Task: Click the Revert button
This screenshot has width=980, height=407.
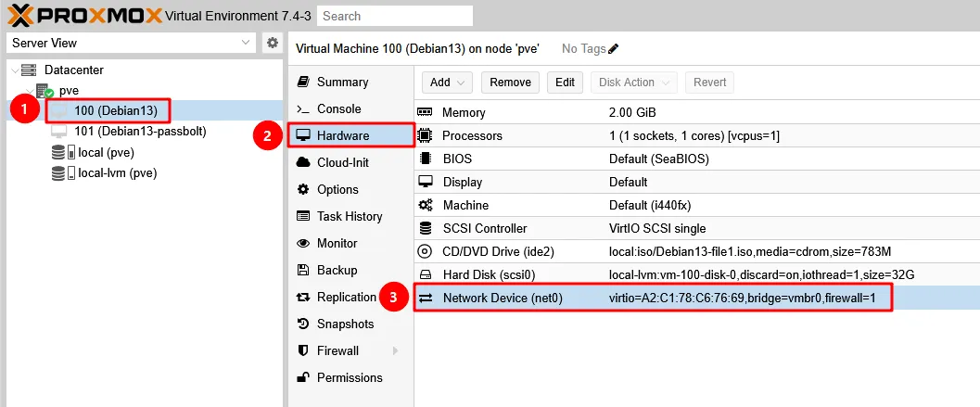Action: click(709, 82)
